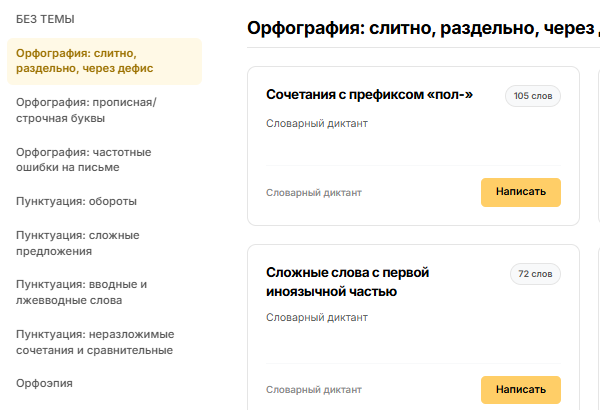Click «Словарный диктант» description under the «пол-» title
600x410 pixels.
click(x=317, y=124)
